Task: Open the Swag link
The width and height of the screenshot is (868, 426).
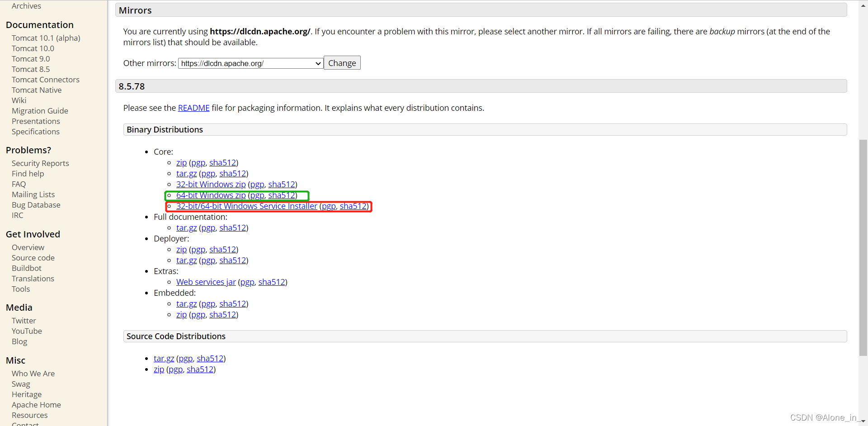Action: point(21,384)
